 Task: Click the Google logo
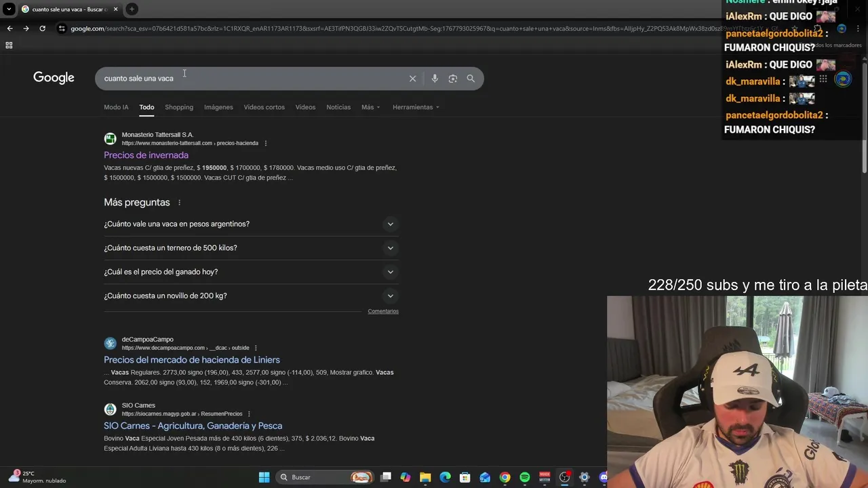[54, 78]
